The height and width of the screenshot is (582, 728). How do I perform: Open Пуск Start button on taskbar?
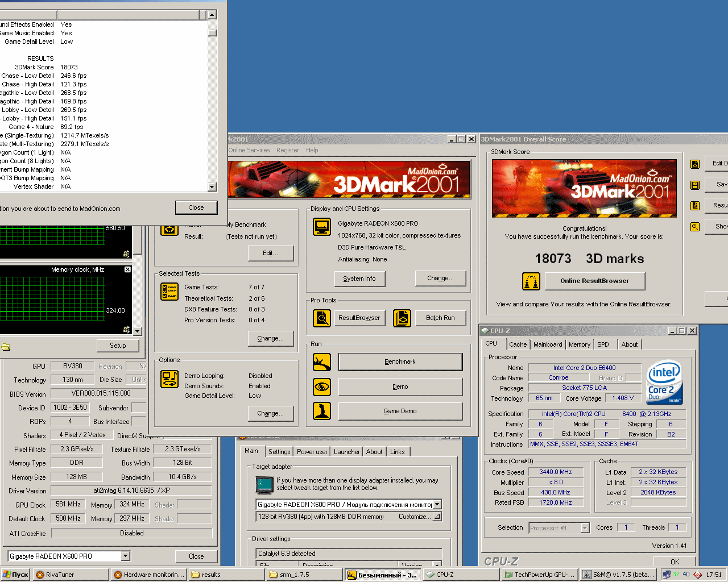[15, 575]
